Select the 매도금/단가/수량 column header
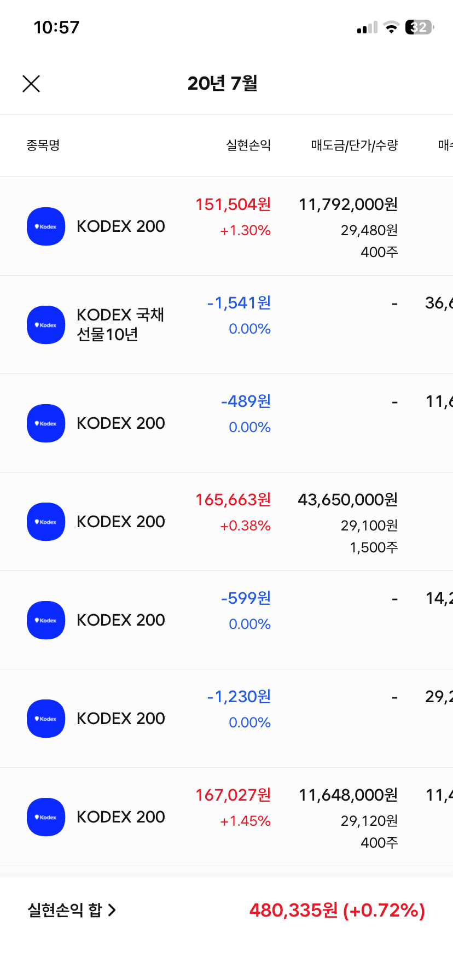This screenshot has height=980, width=453. (x=355, y=145)
